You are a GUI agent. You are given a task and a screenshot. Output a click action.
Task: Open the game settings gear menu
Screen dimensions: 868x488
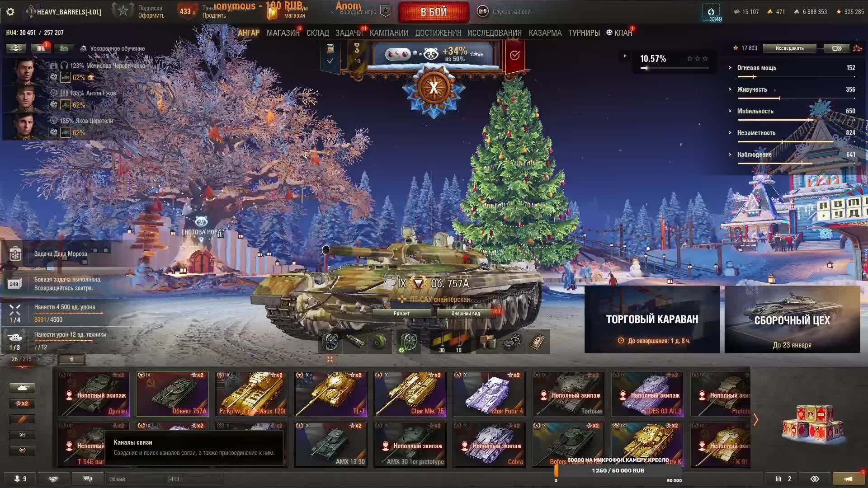pyautogui.click(x=10, y=12)
